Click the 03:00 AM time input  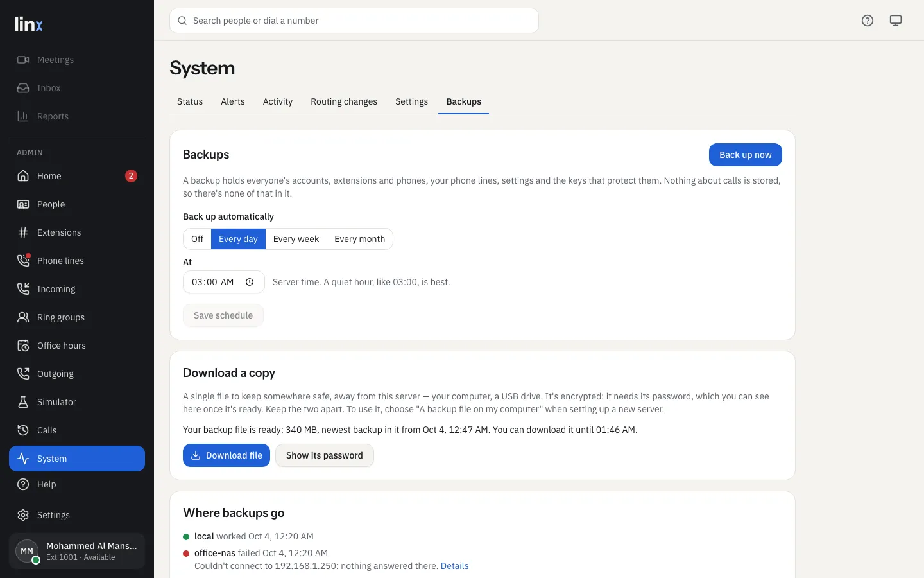224,282
